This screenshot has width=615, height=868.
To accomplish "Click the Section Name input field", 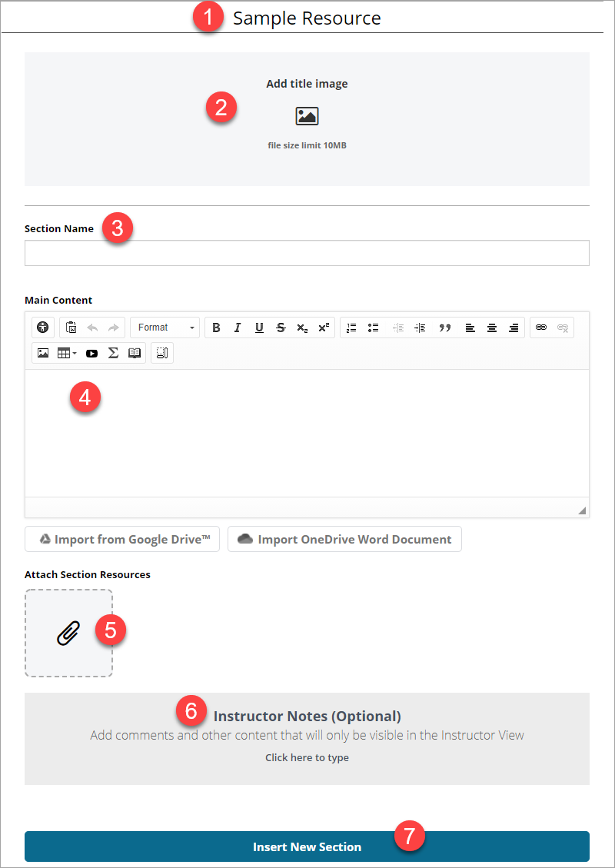I will pos(307,253).
